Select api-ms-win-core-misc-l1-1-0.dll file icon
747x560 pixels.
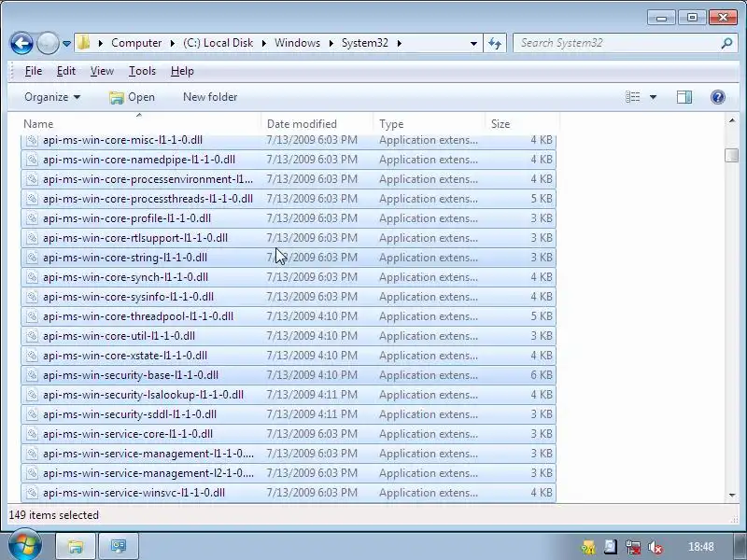[x=32, y=140]
